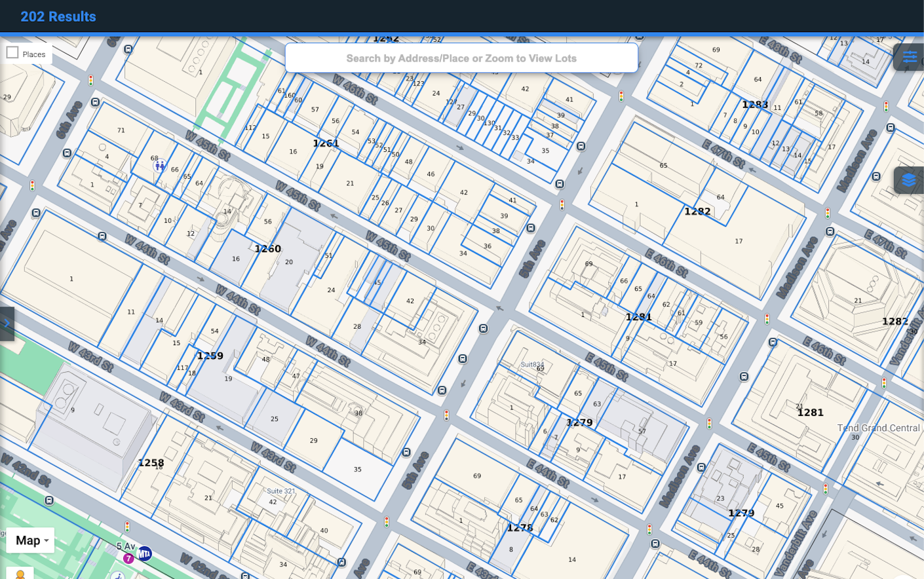Image resolution: width=924 pixels, height=579 pixels.
Task: Click the MTA subway station icon
Action: [x=144, y=553]
